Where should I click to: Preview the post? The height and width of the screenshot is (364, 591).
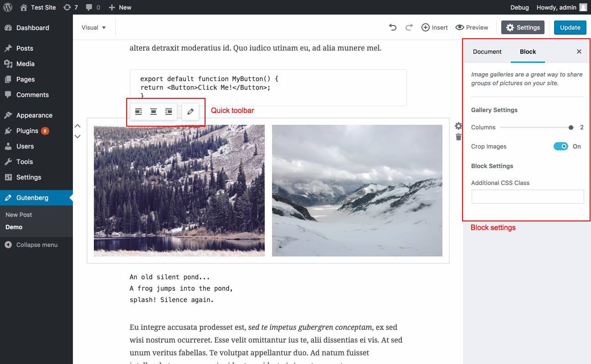click(x=472, y=27)
